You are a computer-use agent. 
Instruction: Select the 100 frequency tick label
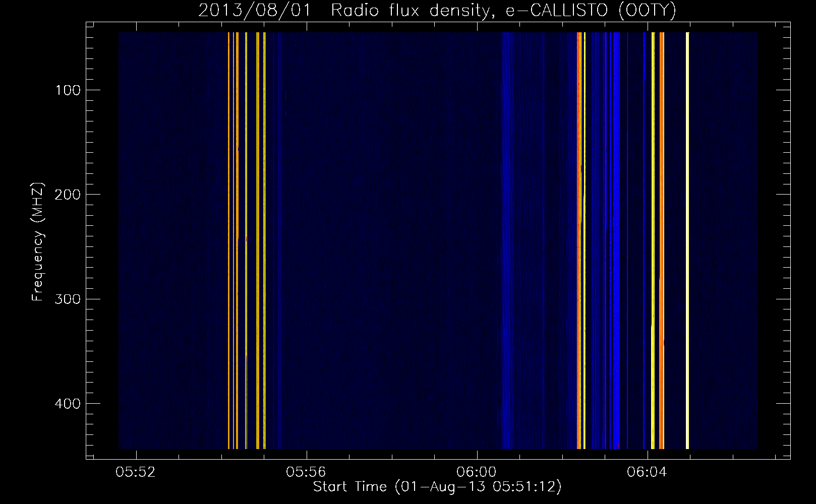pos(68,90)
